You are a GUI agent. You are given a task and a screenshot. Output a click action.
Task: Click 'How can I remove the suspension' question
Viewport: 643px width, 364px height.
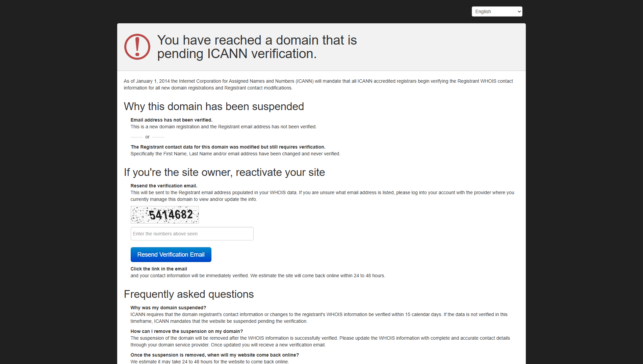point(187,331)
